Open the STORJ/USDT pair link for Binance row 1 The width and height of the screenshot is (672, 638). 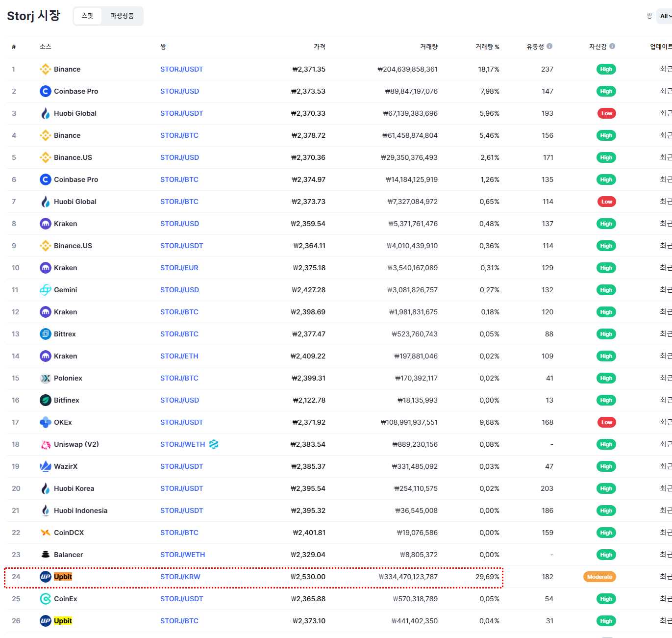[x=181, y=69]
